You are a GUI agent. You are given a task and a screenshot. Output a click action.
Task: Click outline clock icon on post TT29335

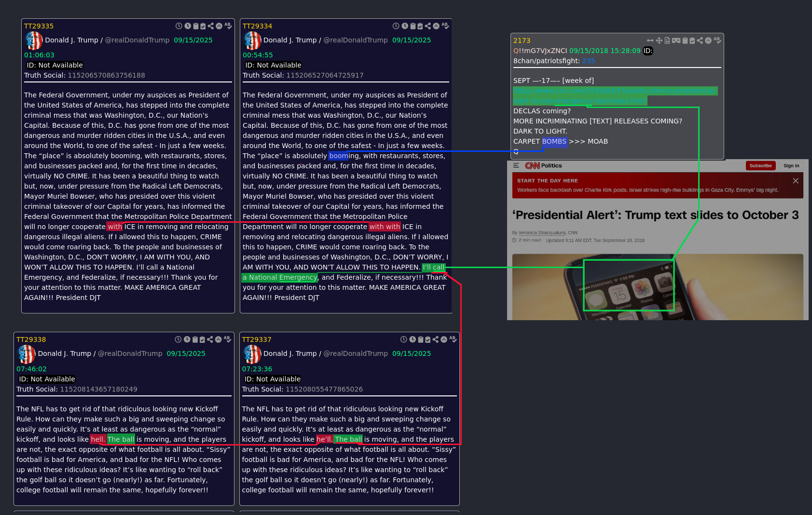(179, 26)
